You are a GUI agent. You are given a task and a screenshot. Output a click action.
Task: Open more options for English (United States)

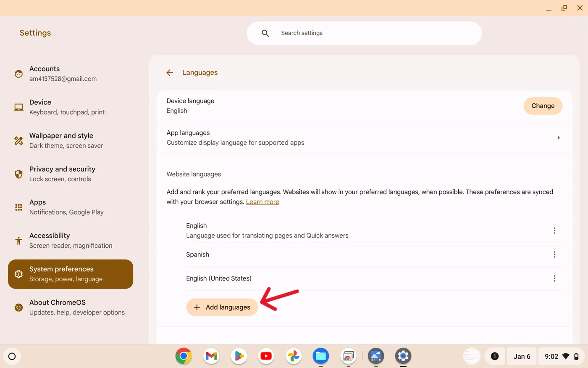pos(554,278)
